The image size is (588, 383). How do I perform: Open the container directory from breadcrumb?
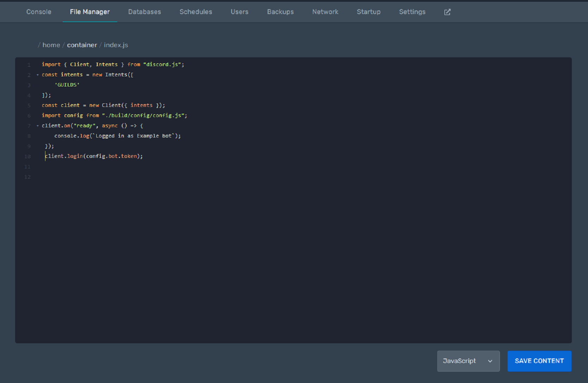point(82,45)
